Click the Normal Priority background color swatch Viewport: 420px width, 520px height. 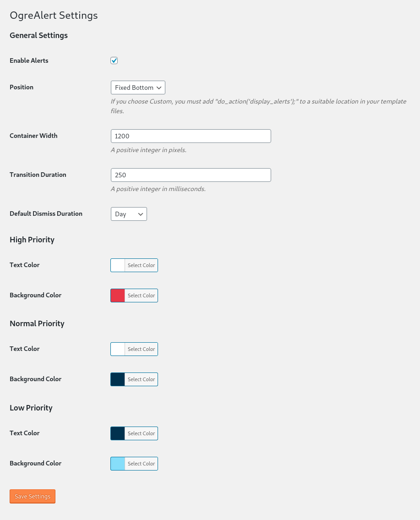click(x=118, y=379)
